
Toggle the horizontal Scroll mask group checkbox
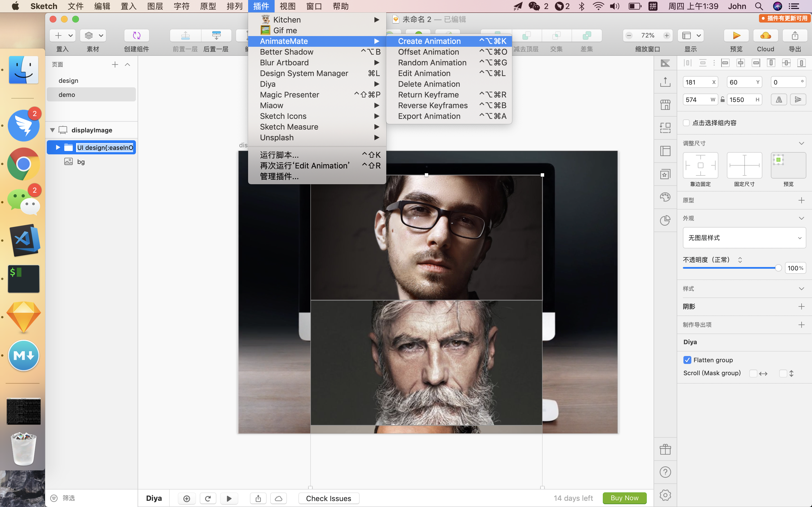tap(753, 373)
